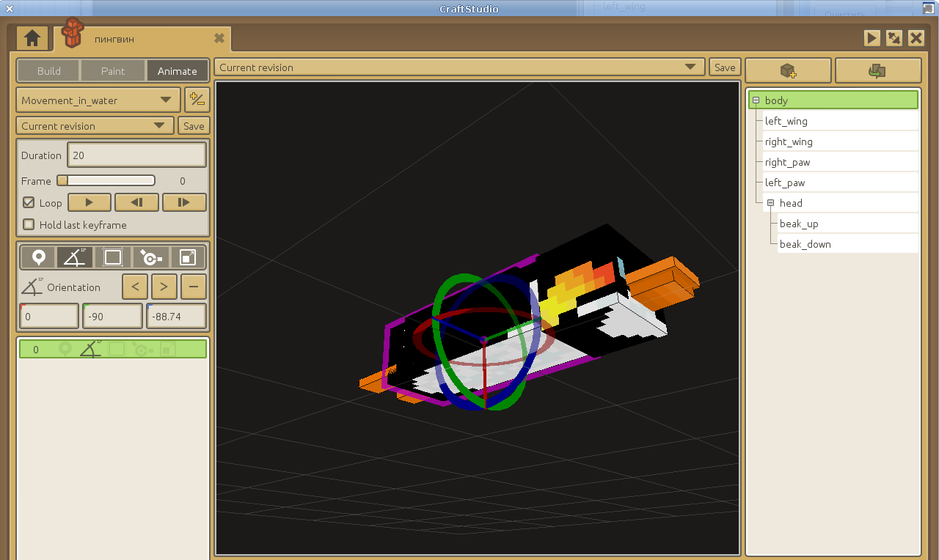The height and width of the screenshot is (560, 939).
Task: Jump to the previous keyframe
Action: click(x=136, y=203)
